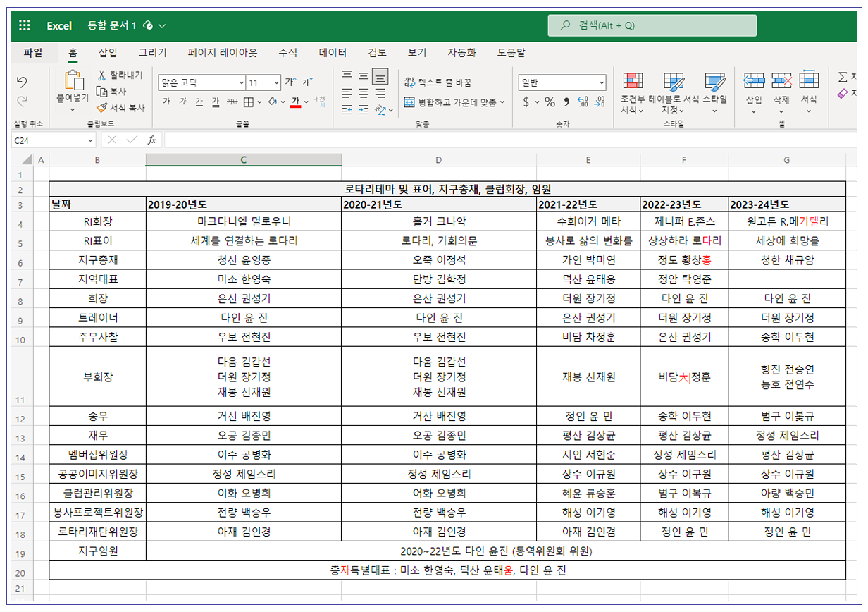Image resolution: width=868 pixels, height=612 pixels.
Task: Click the search box 검색(Alt + Q)
Action: 652,25
